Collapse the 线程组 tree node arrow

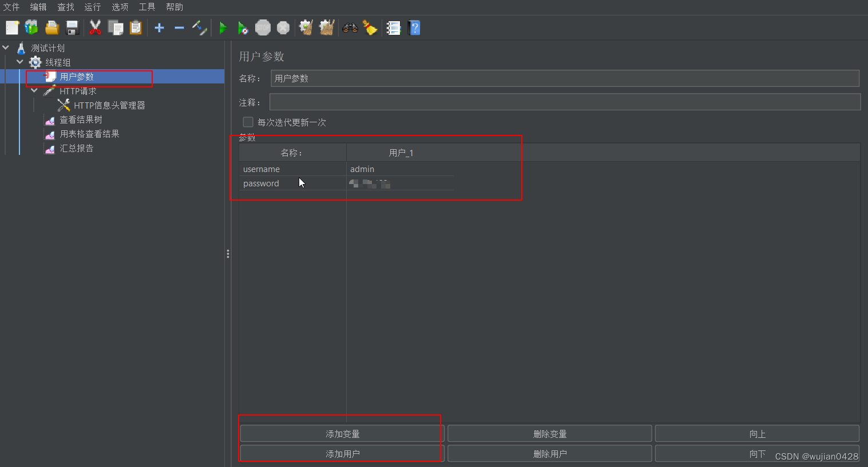[x=20, y=62]
